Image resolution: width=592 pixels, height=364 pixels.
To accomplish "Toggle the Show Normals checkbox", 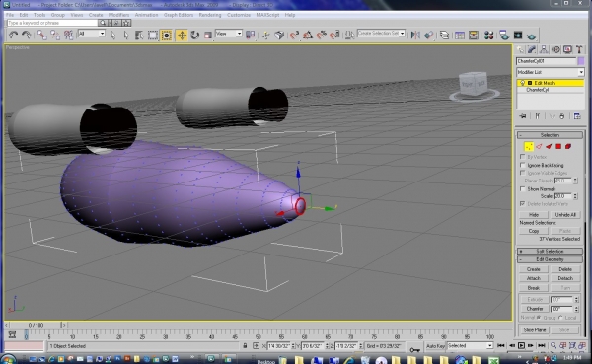I will pos(523,188).
